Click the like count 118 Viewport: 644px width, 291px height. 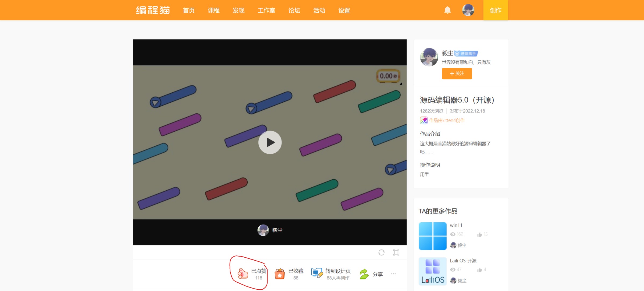[259, 278]
